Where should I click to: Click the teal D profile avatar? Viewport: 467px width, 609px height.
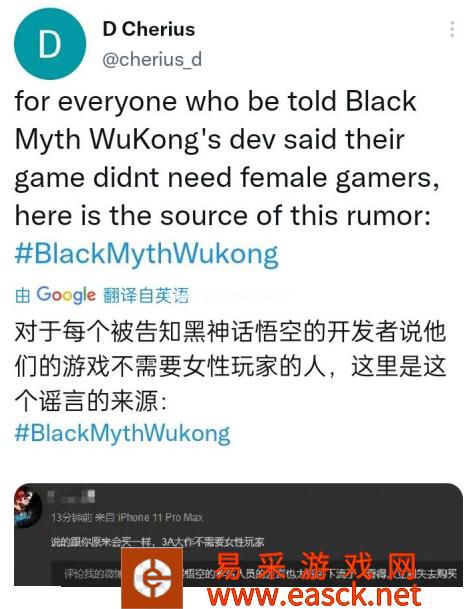(50, 44)
